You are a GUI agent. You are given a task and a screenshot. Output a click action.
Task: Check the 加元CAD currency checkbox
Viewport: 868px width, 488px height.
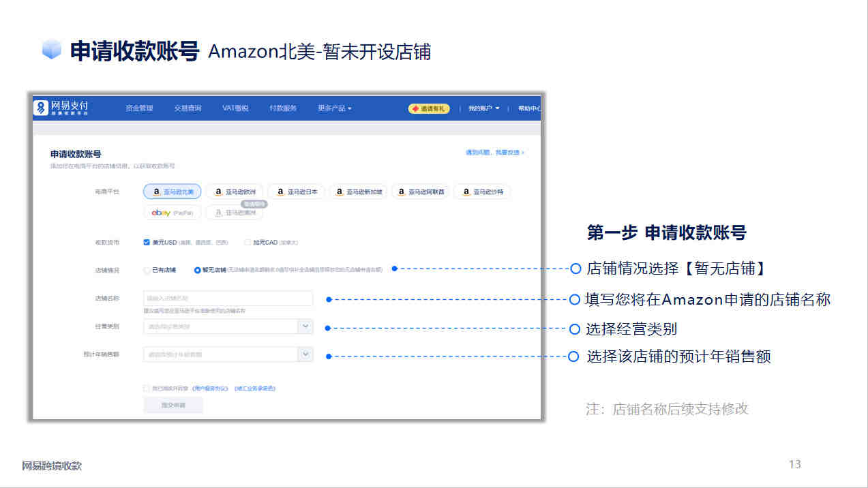248,242
